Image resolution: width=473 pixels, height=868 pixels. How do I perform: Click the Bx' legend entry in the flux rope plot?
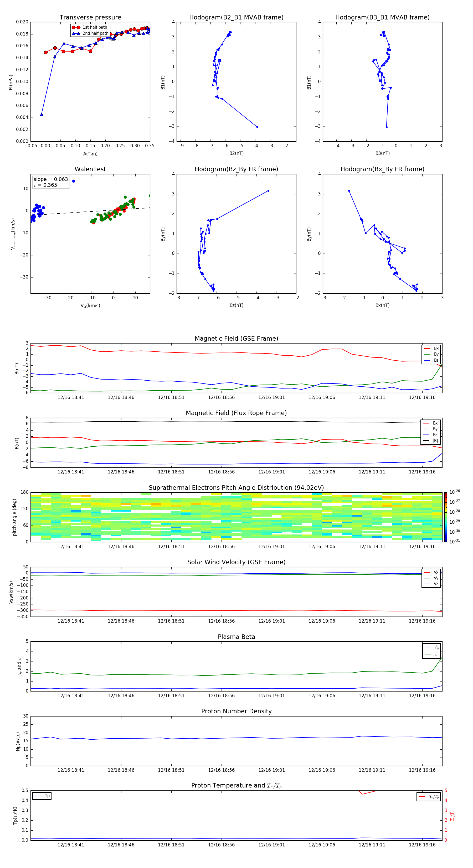(x=431, y=423)
